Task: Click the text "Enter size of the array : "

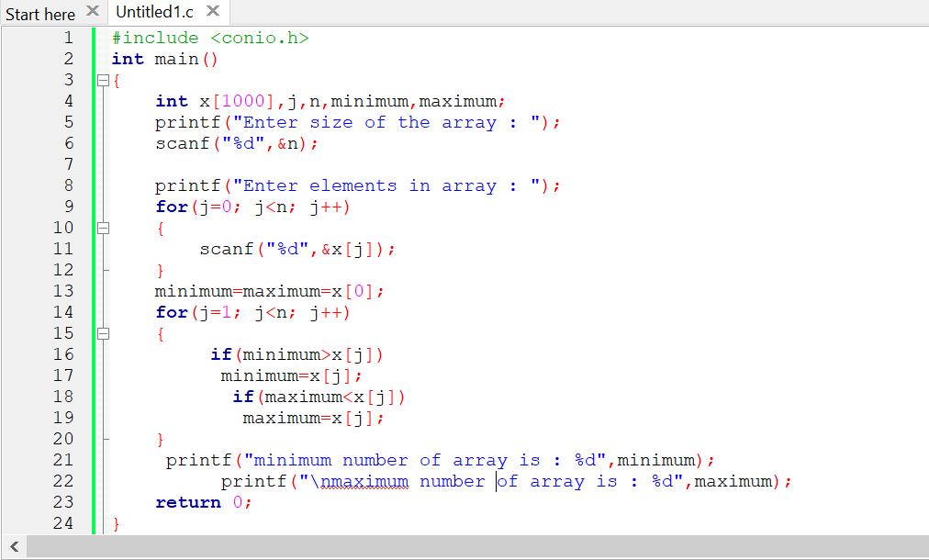Action: pos(386,123)
